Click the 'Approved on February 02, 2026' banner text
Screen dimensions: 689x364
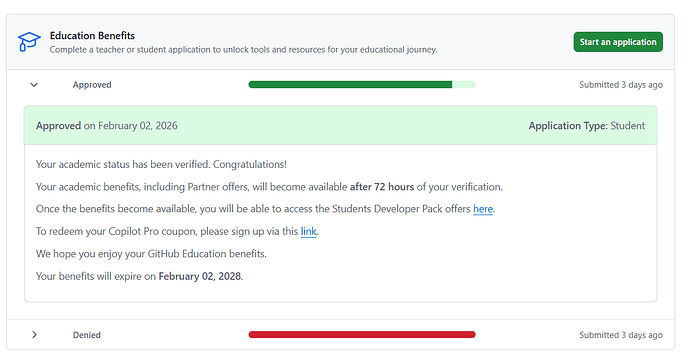click(107, 126)
